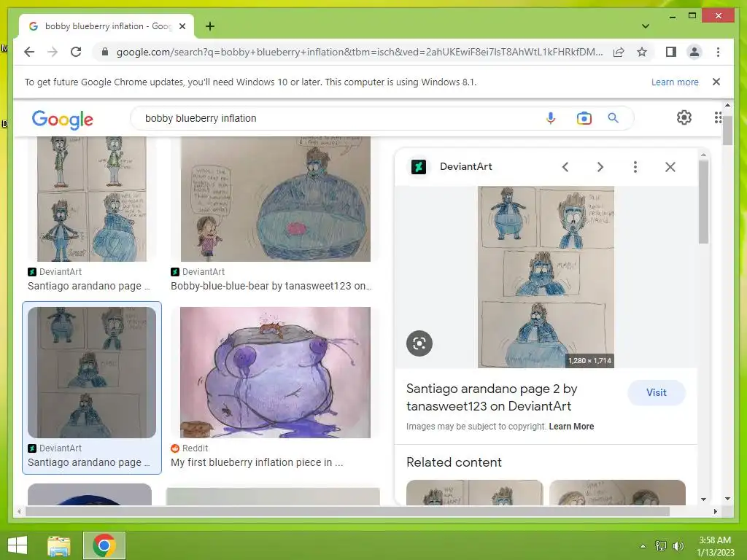Search inside image with the Lens button
Viewport: 747px width, 560px height.
419,343
